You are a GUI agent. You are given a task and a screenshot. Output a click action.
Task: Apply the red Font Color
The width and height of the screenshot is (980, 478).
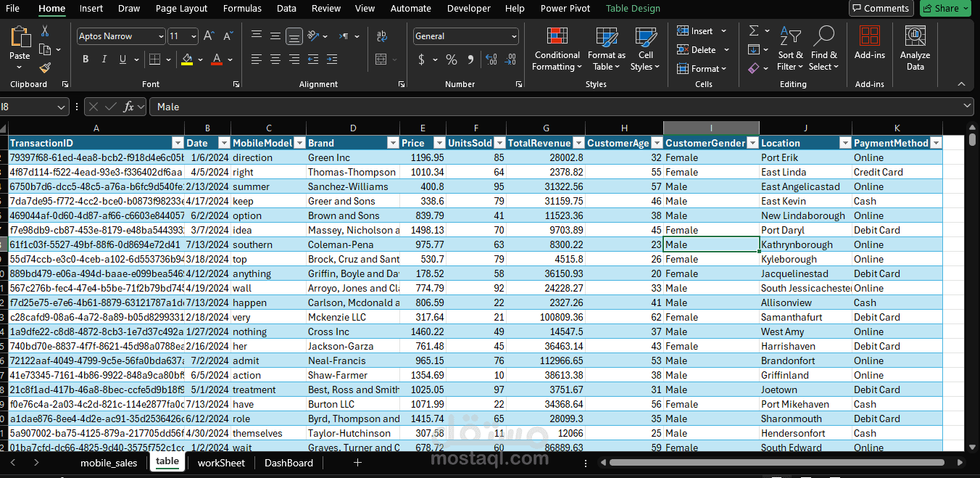tap(216, 59)
